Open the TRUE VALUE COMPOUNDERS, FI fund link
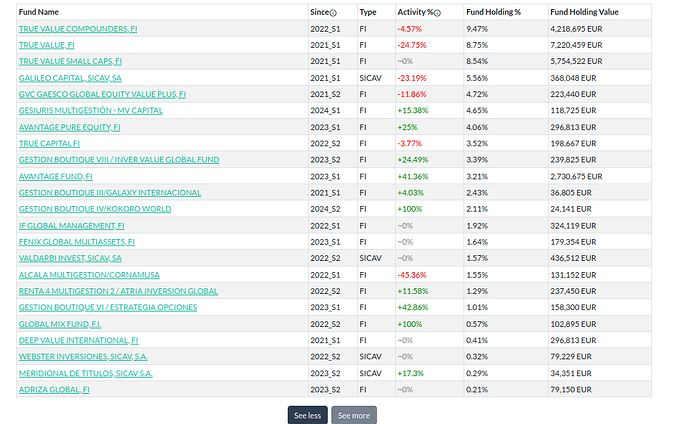Viewport: 690px width, 424px height. coord(78,29)
